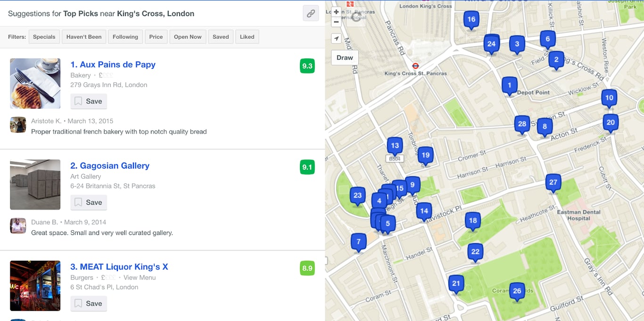644x321 pixels.
Task: Click Aristote K. avatar
Action: (x=18, y=125)
